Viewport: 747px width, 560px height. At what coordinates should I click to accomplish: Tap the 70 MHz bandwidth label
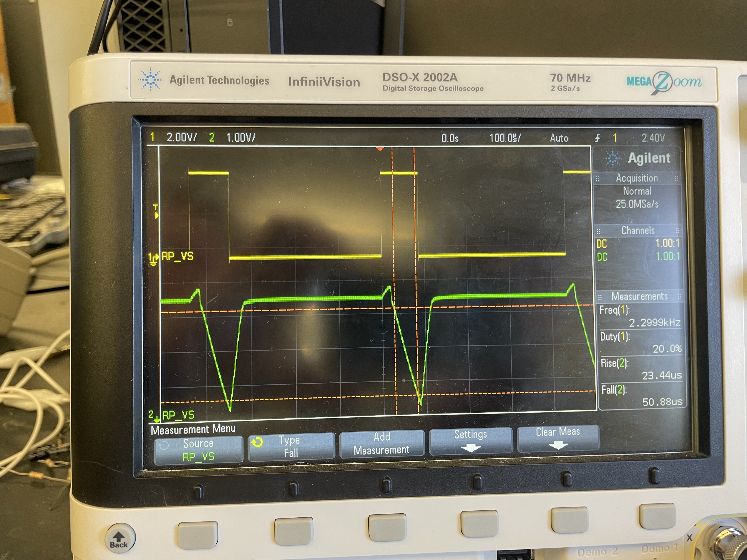point(570,78)
